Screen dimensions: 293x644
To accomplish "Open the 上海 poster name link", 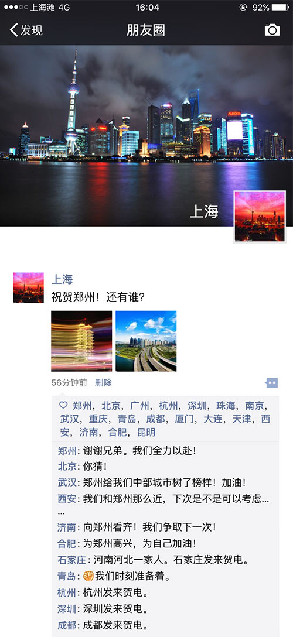I will point(62,279).
